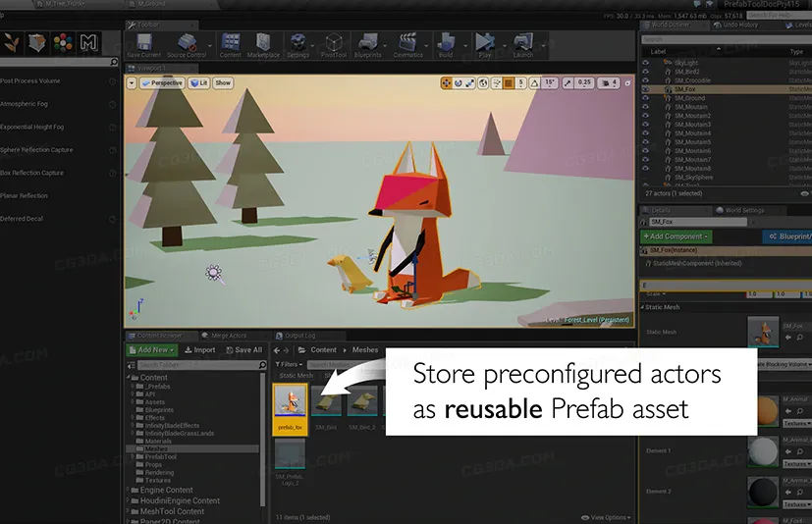
Task: Open scale snap 0.25 dropdown
Action: (x=584, y=82)
